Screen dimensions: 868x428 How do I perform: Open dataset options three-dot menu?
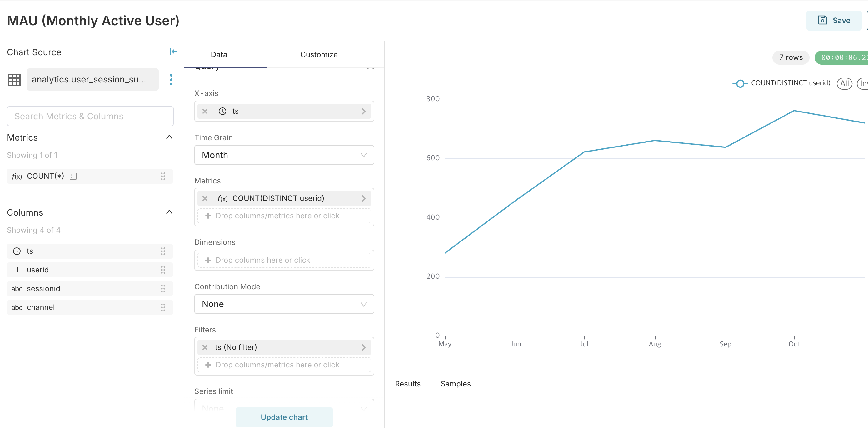tap(171, 80)
